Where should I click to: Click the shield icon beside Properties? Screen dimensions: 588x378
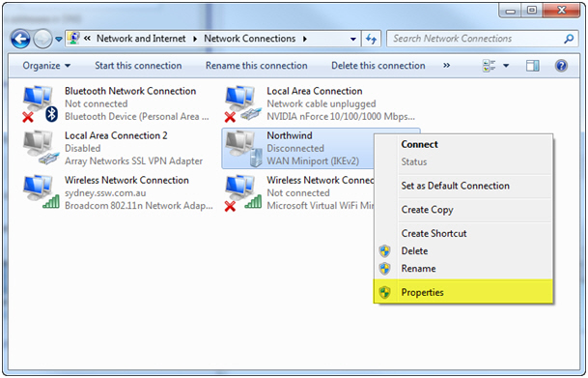(384, 292)
